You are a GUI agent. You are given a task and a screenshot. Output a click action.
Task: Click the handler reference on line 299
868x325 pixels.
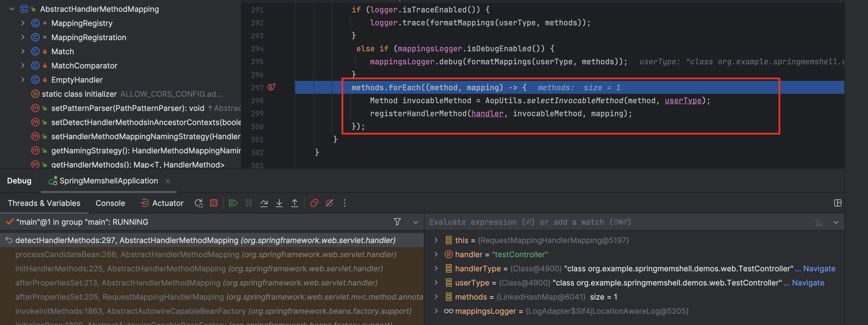tap(487, 114)
